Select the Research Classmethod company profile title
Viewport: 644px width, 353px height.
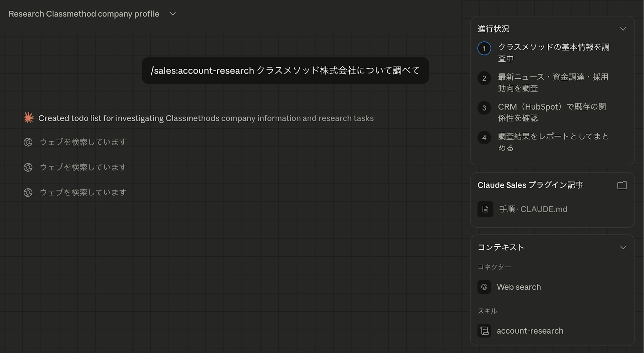(x=83, y=14)
